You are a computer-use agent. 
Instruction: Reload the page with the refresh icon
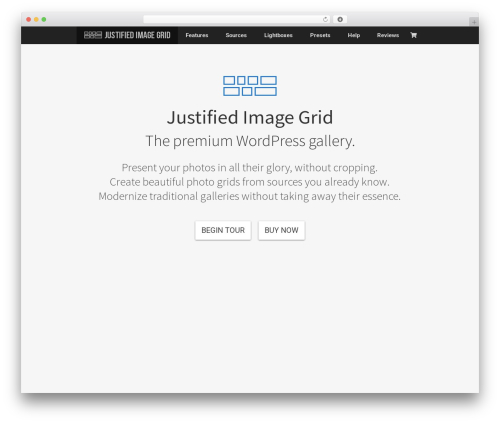coord(325,19)
